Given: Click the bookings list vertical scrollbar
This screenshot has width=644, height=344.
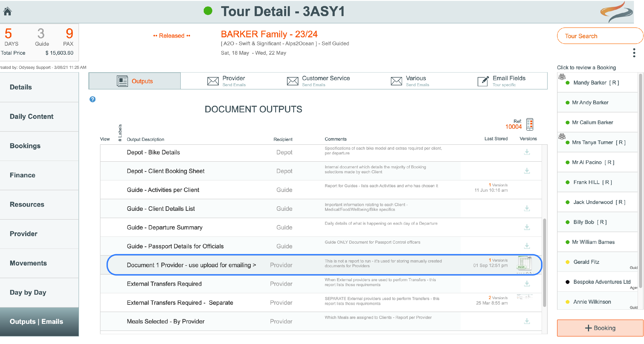Looking at the screenshot, I should tap(641, 181).
